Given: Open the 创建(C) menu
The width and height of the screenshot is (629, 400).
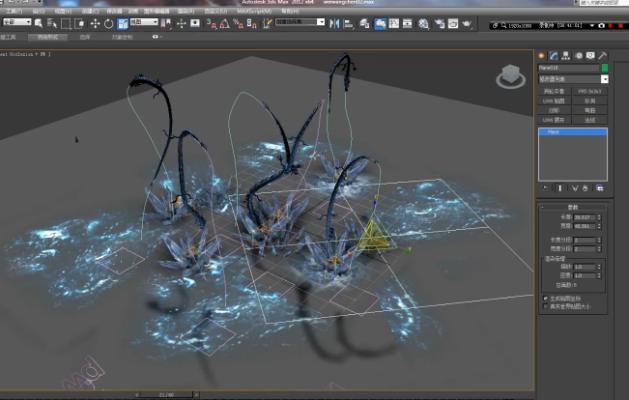Looking at the screenshot, I should 90,11.
